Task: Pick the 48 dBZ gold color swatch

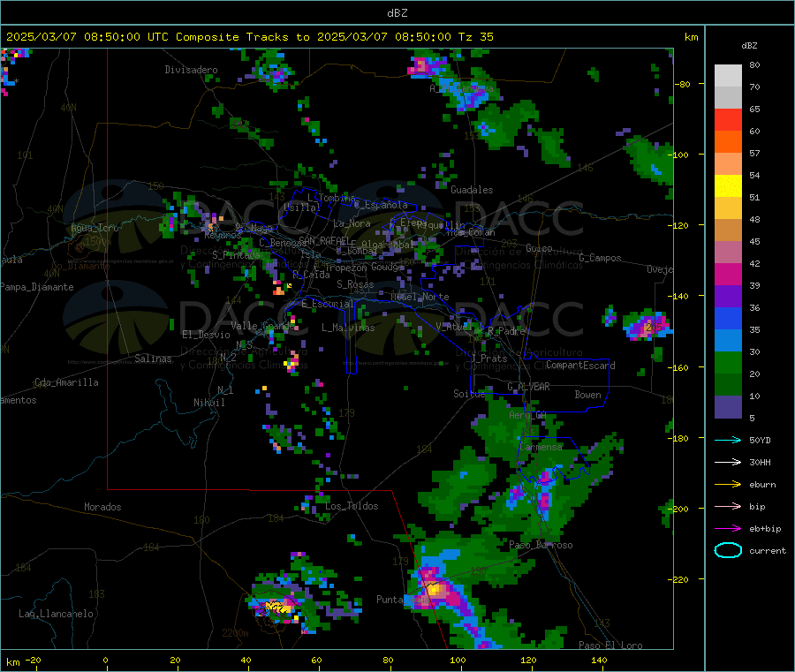Action: point(728,208)
